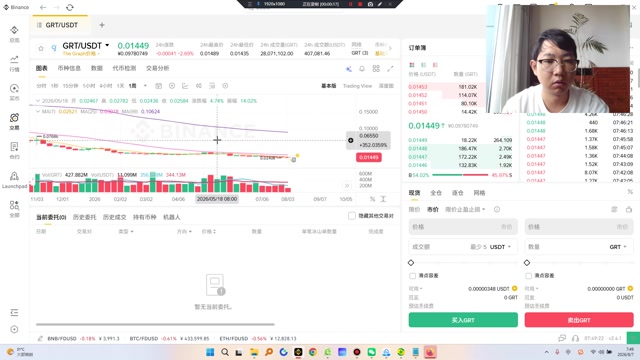The height and width of the screenshot is (360, 640).
Task: Open 机器人 trading bots tab
Action: point(171,217)
